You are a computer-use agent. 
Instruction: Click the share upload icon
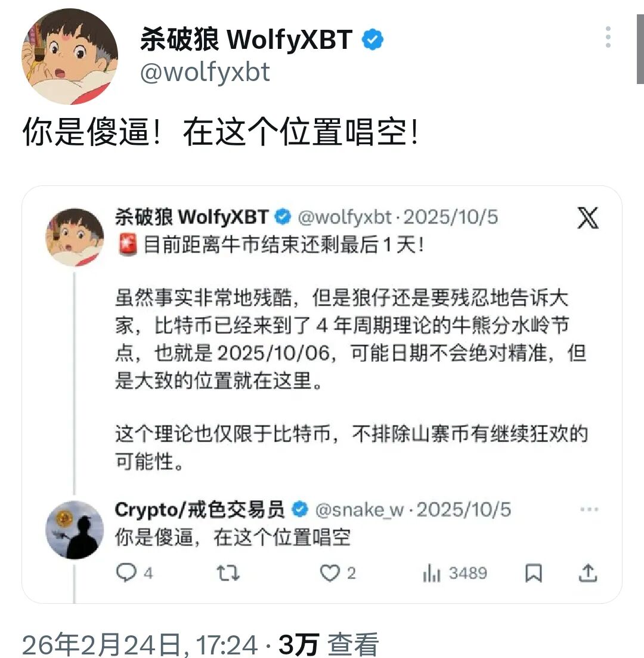(x=588, y=573)
